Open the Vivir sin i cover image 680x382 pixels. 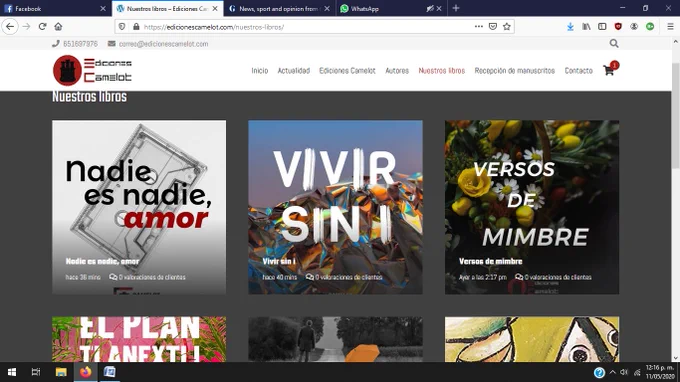pyautogui.click(x=335, y=207)
